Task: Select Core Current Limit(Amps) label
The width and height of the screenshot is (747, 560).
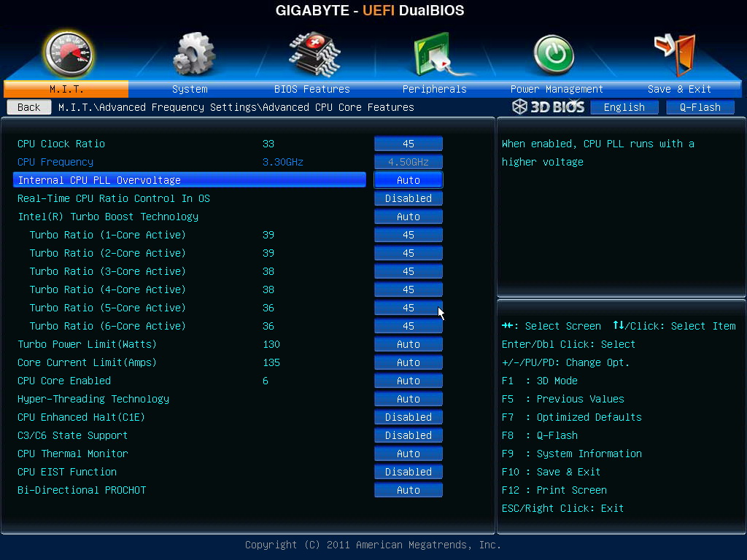Action: click(87, 362)
